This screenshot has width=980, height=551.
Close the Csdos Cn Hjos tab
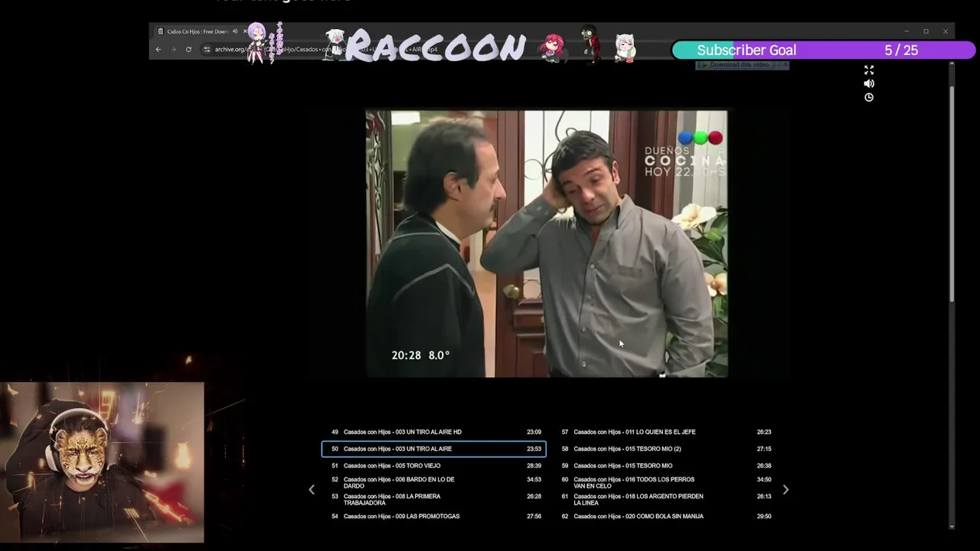[x=245, y=31]
